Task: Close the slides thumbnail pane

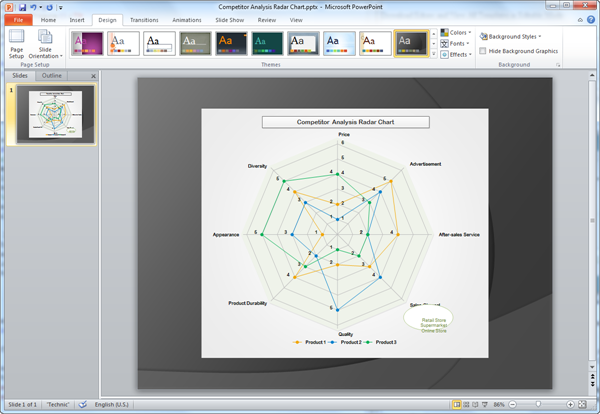Action: tap(93, 76)
